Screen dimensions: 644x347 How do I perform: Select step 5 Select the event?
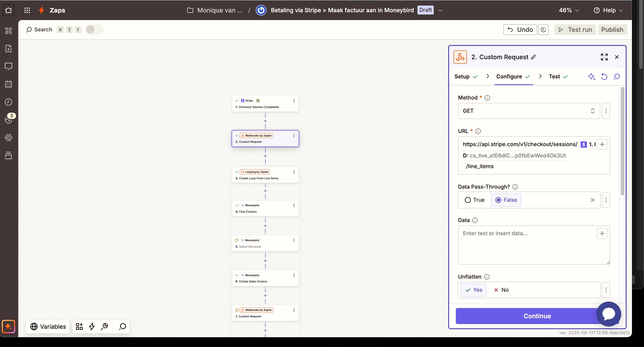pos(265,243)
